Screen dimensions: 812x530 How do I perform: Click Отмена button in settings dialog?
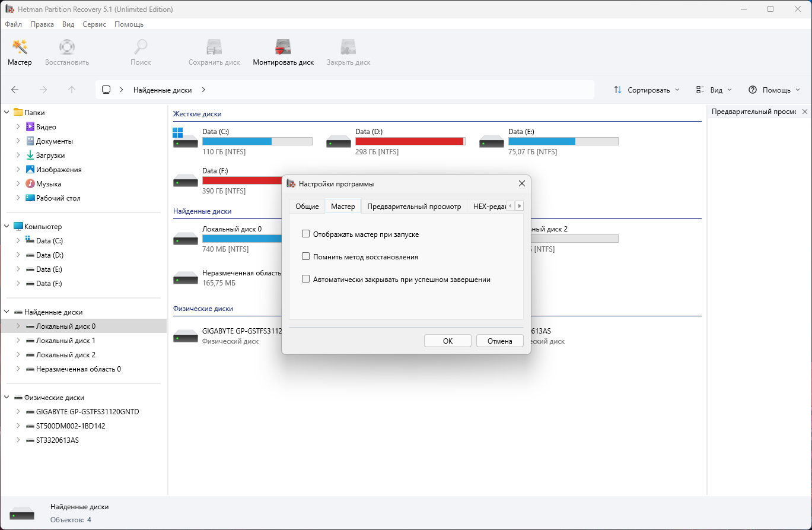tap(500, 341)
